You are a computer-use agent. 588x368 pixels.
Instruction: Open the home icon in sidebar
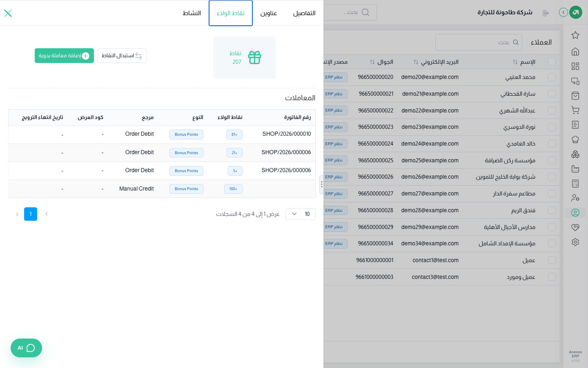click(575, 52)
